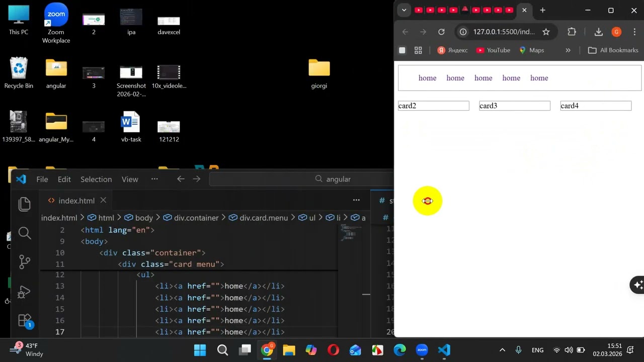Click Chrome's forward arrow button

pos(423,32)
